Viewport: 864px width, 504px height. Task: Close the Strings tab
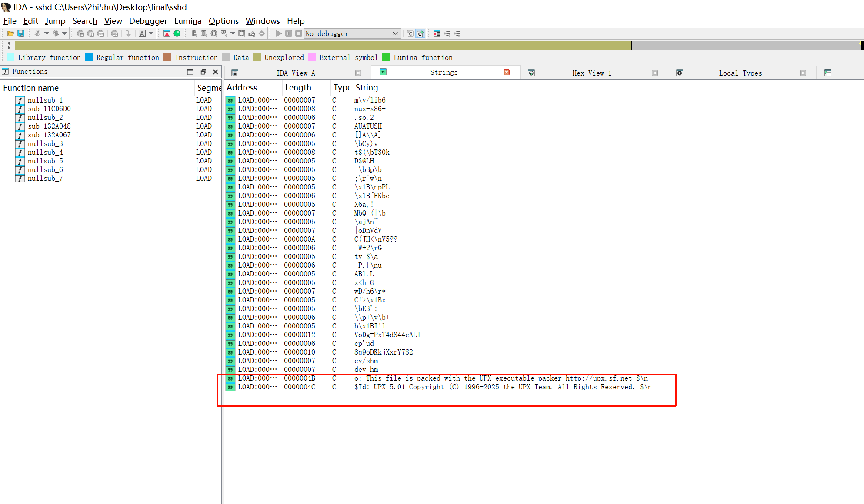(x=506, y=72)
